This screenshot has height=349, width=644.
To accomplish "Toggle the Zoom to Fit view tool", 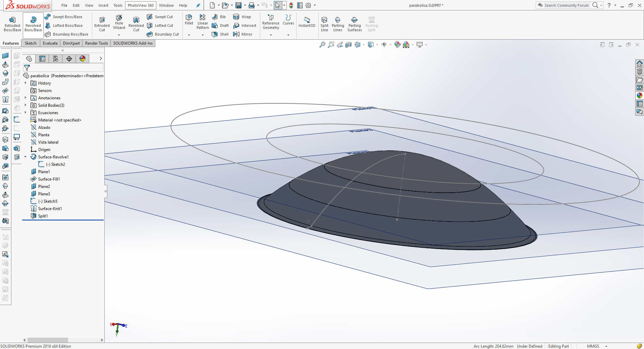I will coord(322,45).
